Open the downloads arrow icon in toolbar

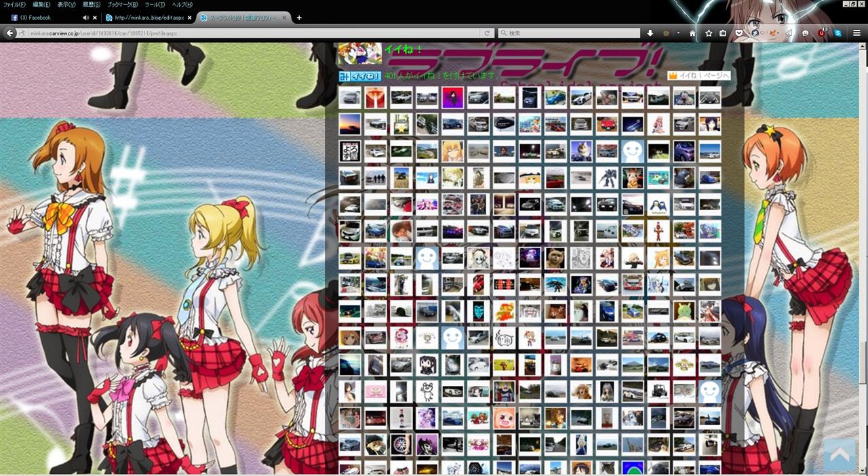click(x=650, y=33)
